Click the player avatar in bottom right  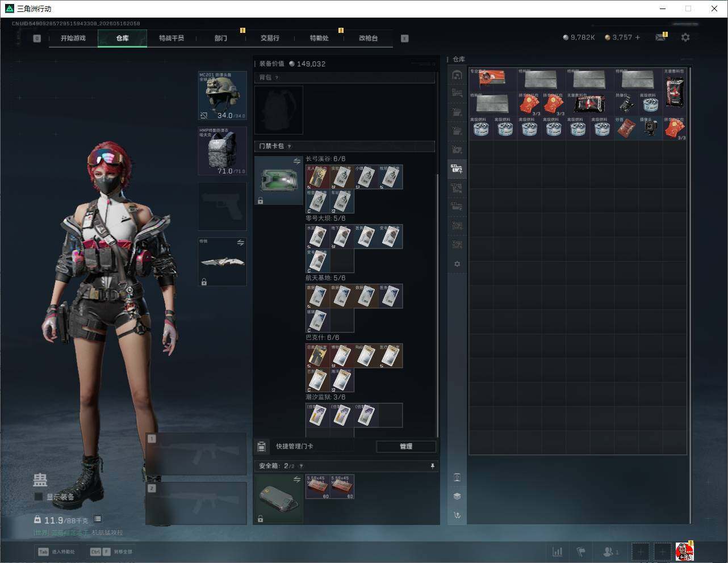pos(685,552)
